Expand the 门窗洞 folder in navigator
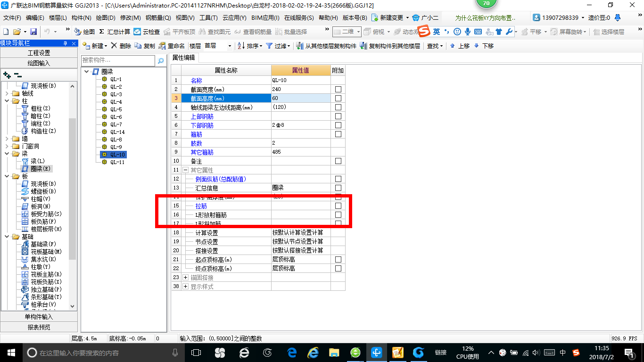Image resolution: width=644 pixels, height=362 pixels. [7, 146]
